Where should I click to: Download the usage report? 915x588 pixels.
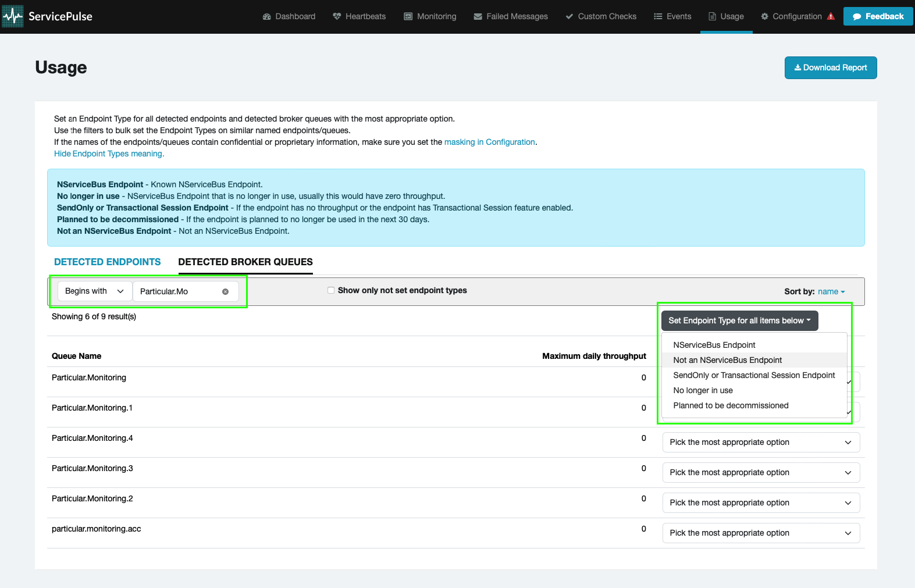click(831, 67)
